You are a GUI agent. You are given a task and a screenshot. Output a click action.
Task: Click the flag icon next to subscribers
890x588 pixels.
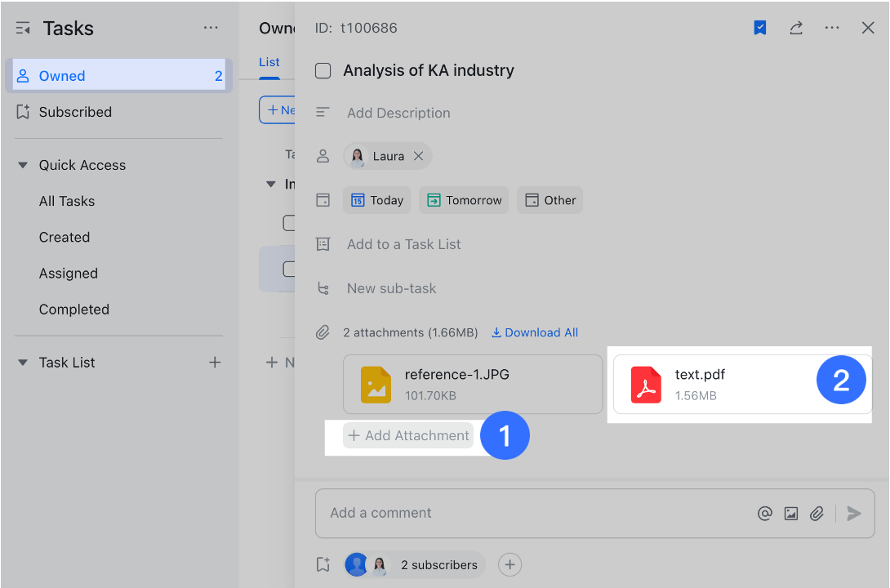coord(323,564)
